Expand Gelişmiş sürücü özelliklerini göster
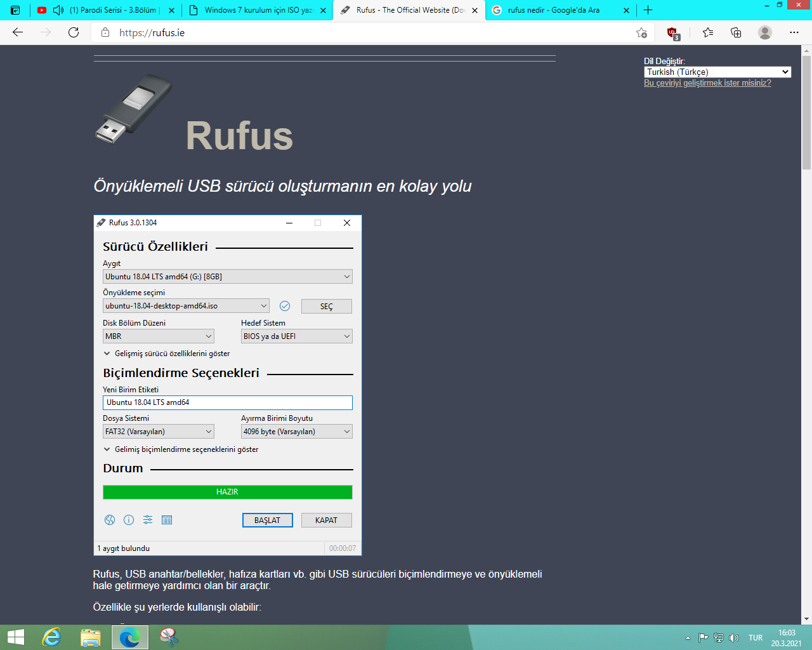 [x=167, y=354]
